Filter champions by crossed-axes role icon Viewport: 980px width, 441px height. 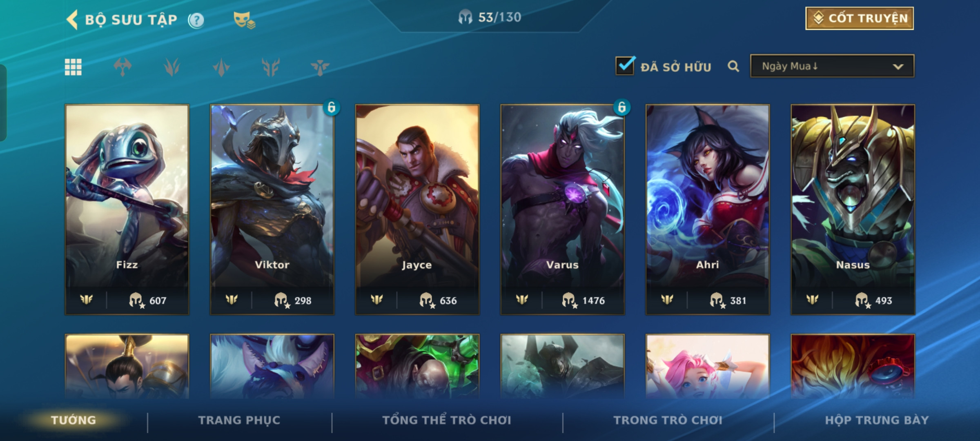point(122,67)
